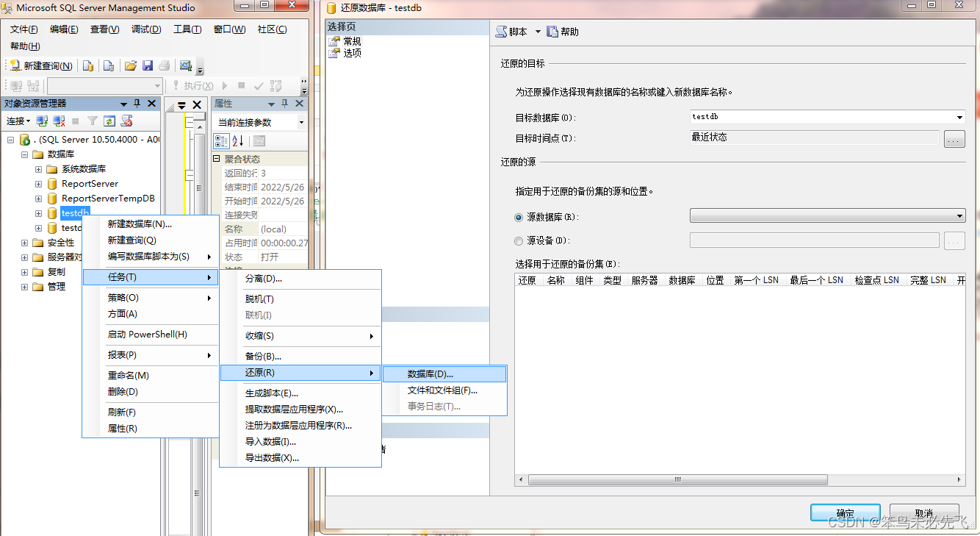The width and height of the screenshot is (980, 536).
Task: Open 帮助 in the restore dialog toolbar
Action: tap(561, 31)
